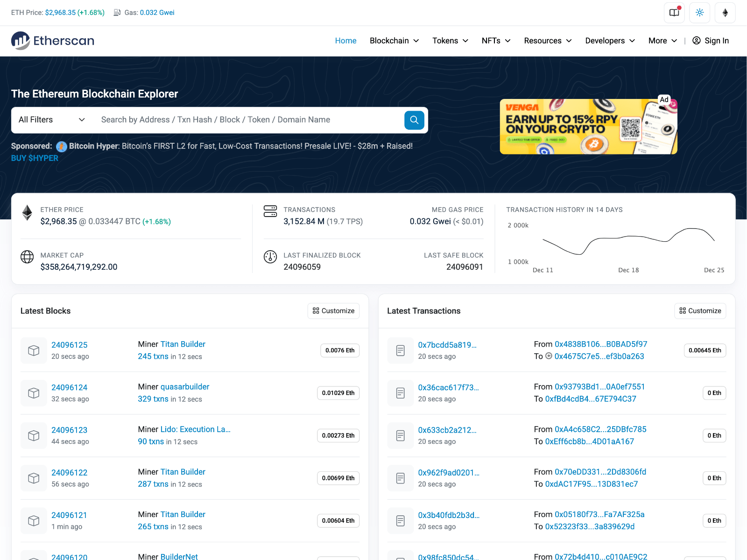Click the Bitcoin Hyper sponsored icon

tap(62, 147)
